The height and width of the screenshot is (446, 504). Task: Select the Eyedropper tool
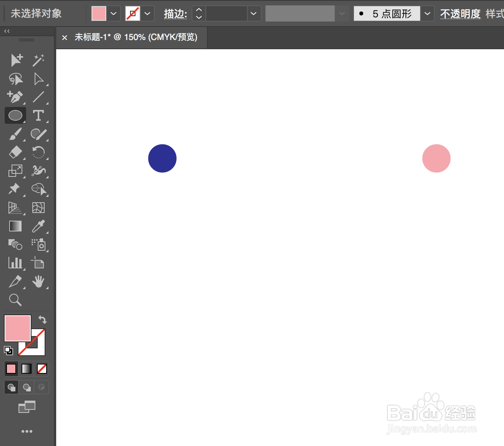pos(38,226)
